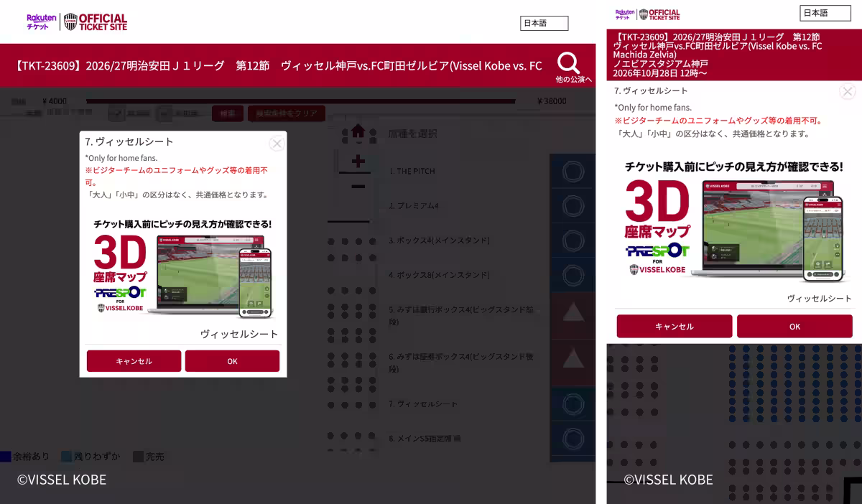The width and height of the screenshot is (862, 504).
Task: Click the seat map home icon
Action: 358,131
